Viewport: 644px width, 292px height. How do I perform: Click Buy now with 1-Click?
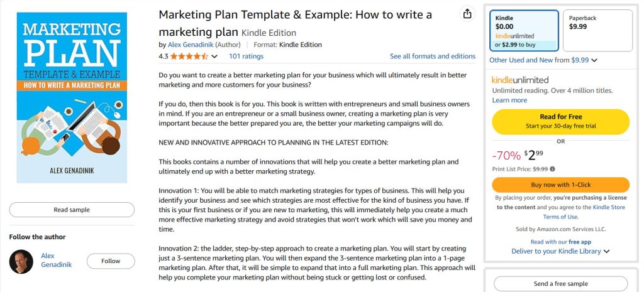(x=560, y=185)
